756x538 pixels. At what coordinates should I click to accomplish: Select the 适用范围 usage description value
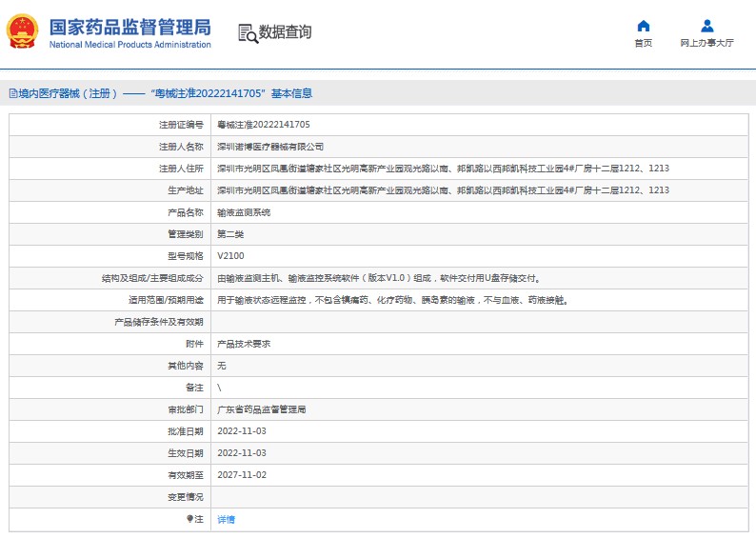point(393,300)
